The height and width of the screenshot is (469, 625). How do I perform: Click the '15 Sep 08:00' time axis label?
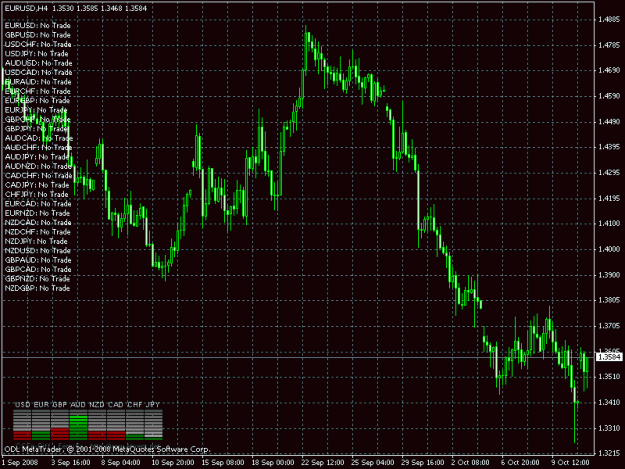[223, 462]
